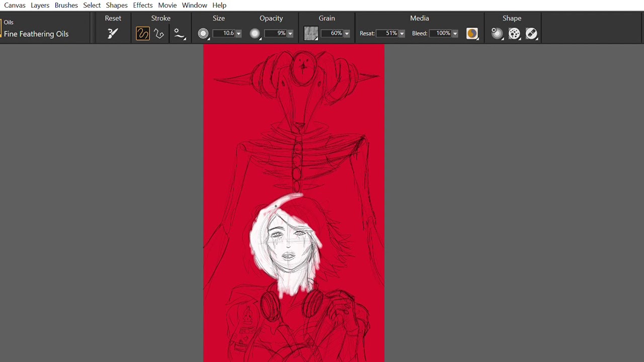This screenshot has width=644, height=362.
Task: Open the Fine Feathering Oils brush selector
Action: tap(36, 34)
